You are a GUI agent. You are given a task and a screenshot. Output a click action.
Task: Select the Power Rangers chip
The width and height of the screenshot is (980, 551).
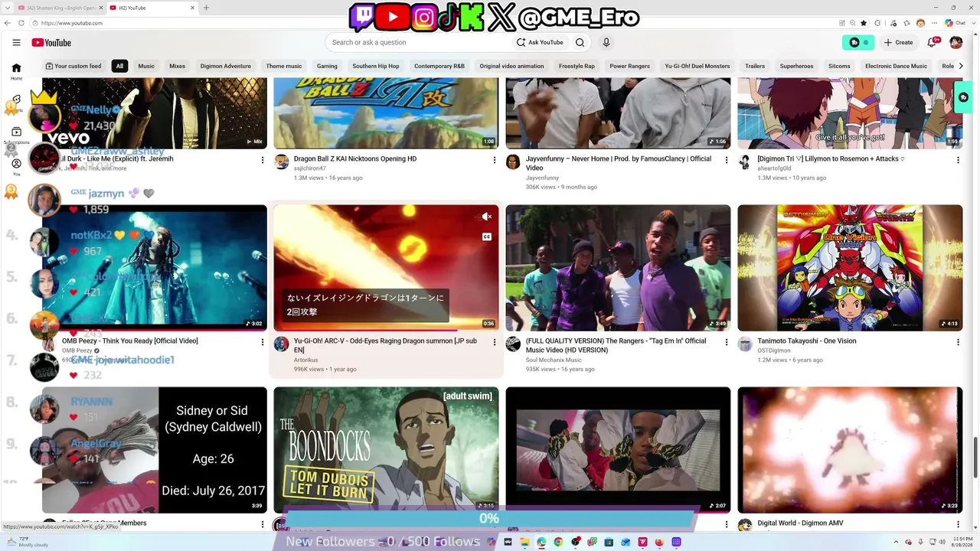click(629, 66)
